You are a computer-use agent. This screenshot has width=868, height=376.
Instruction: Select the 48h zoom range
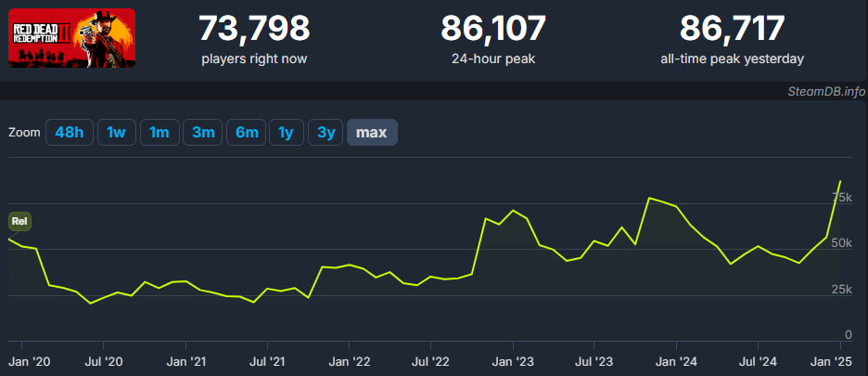[x=70, y=133]
